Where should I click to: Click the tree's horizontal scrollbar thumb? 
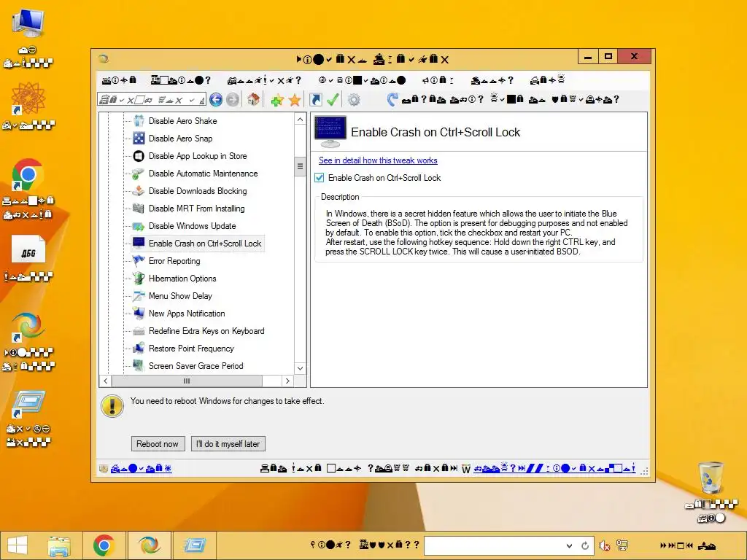pyautogui.click(x=187, y=381)
